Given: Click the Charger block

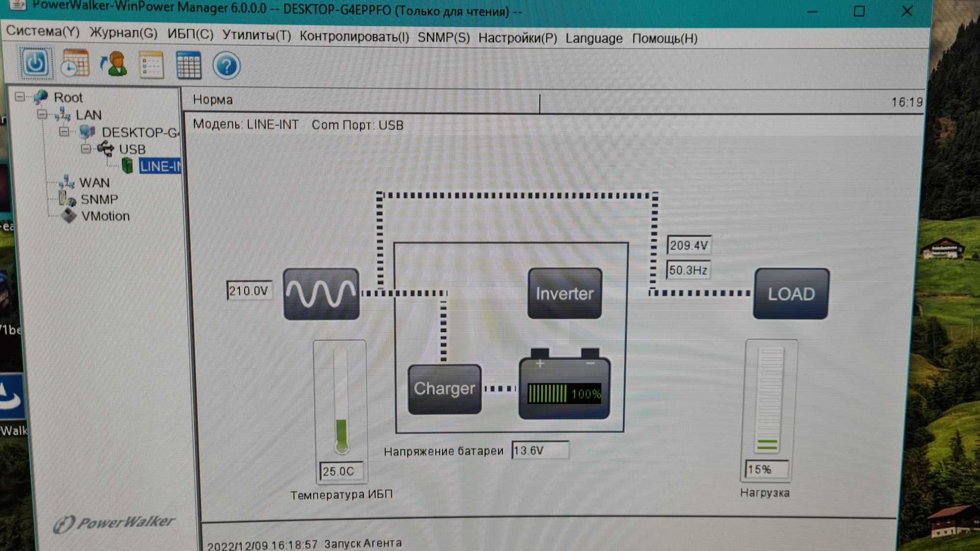Looking at the screenshot, I should coord(444,389).
